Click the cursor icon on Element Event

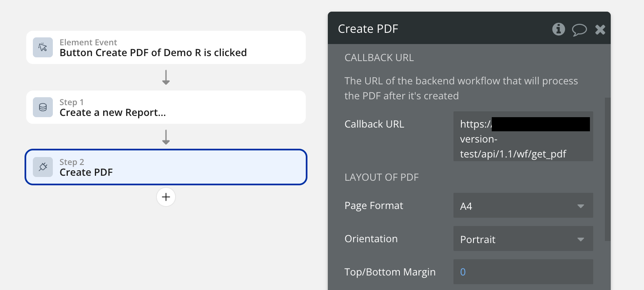(43, 47)
